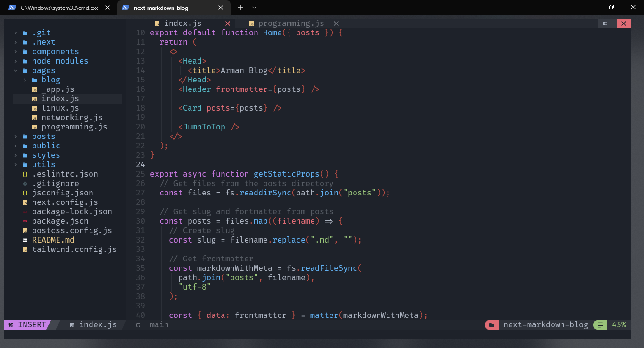Expand the blog subfolder
Screen dimensions: 644x348
[x=25, y=80]
